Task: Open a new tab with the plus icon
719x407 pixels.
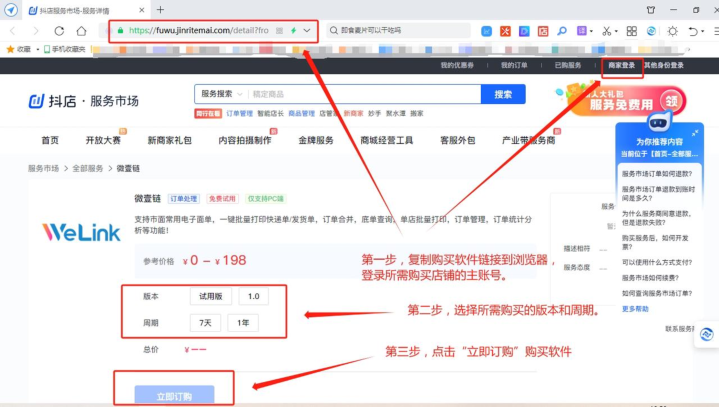Action: (x=160, y=10)
